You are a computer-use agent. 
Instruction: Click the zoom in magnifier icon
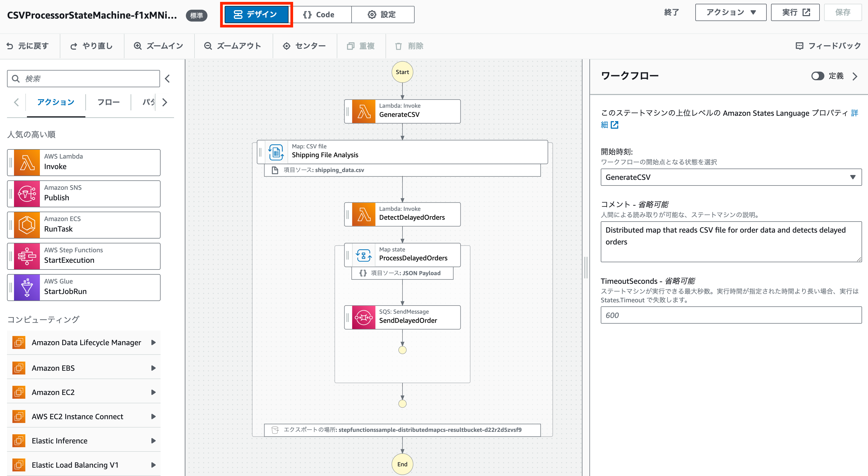(137, 46)
